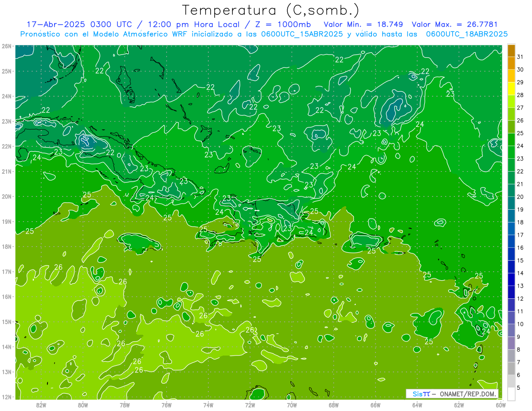Click the "20N" latitude axis label
The image size is (532, 411).
(x=6, y=196)
